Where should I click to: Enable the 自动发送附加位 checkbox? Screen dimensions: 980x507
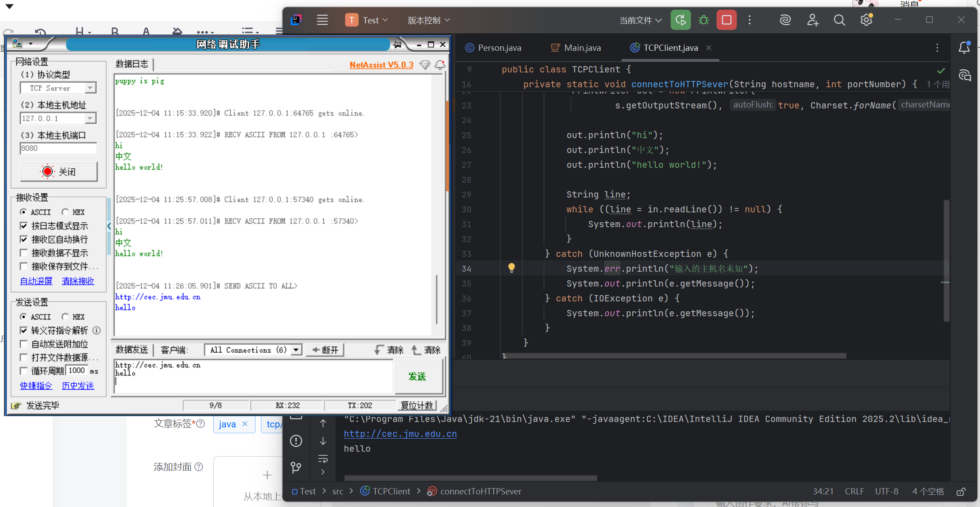24,344
